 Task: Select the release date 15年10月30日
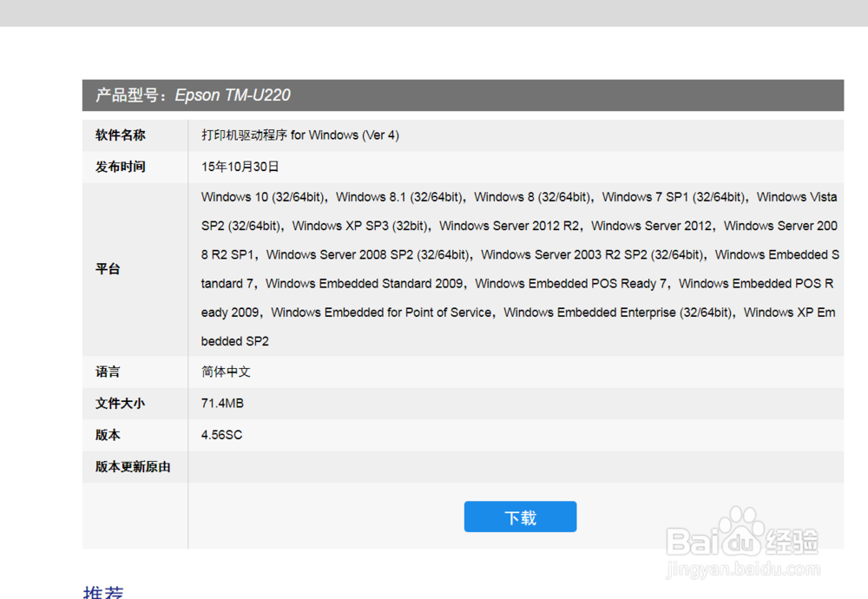tap(240, 167)
